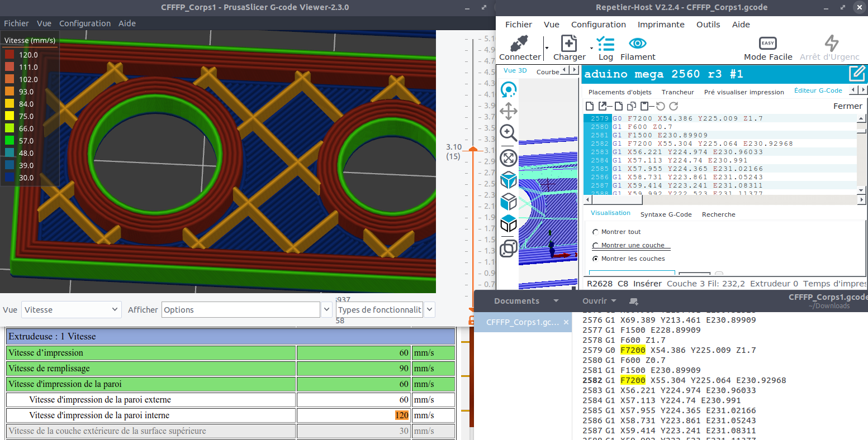This screenshot has width=868, height=440.
Task: Switch to the Trancheur tab
Action: click(x=677, y=92)
